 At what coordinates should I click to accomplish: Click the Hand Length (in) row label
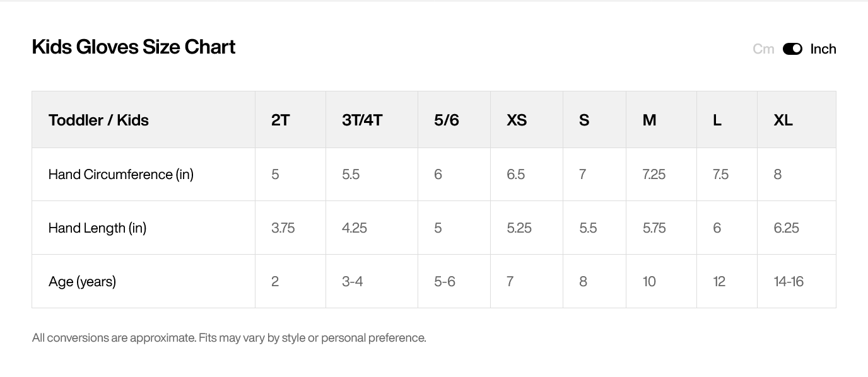[97, 228]
